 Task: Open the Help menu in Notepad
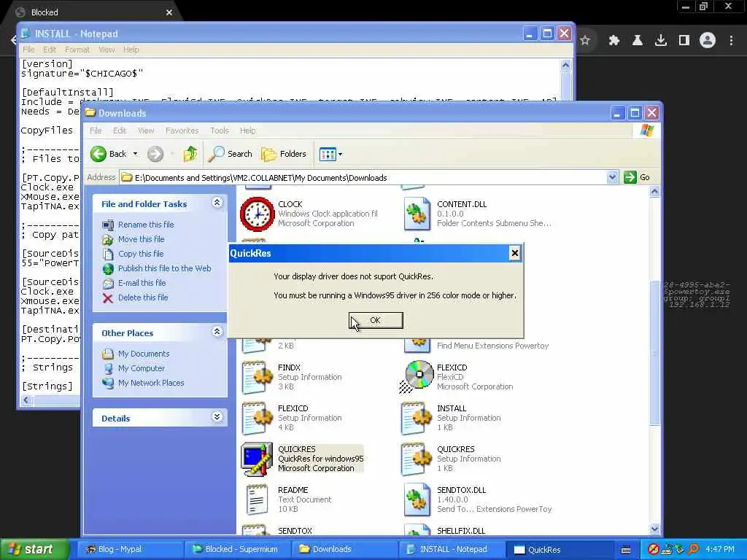[x=131, y=50]
